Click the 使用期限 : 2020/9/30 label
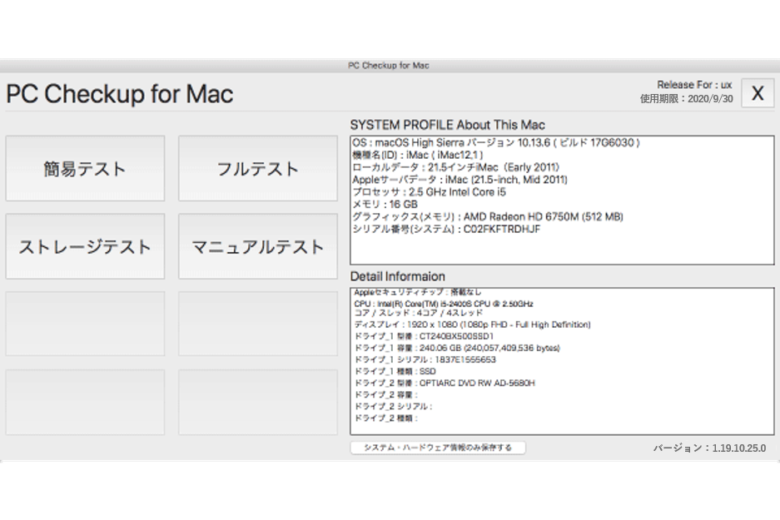 686,99
